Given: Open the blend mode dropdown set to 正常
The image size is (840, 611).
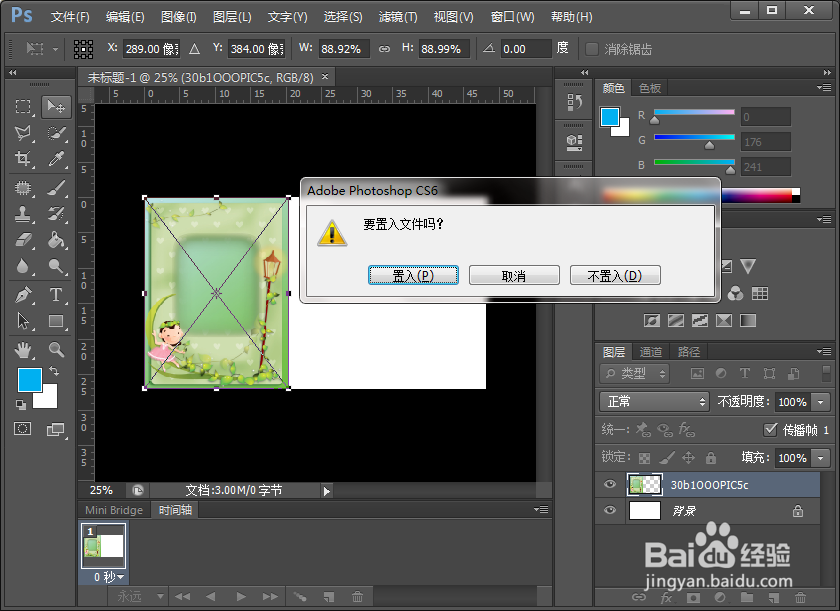Looking at the screenshot, I should (x=654, y=401).
